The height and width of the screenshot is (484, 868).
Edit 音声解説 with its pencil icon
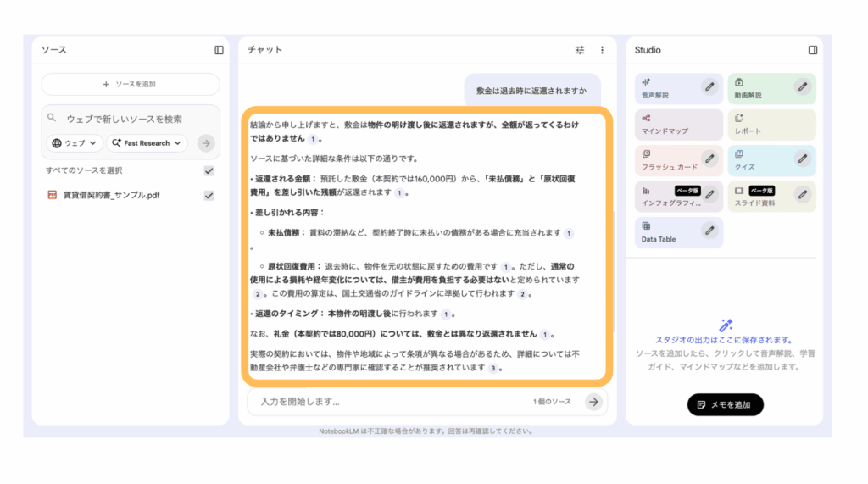tap(709, 86)
